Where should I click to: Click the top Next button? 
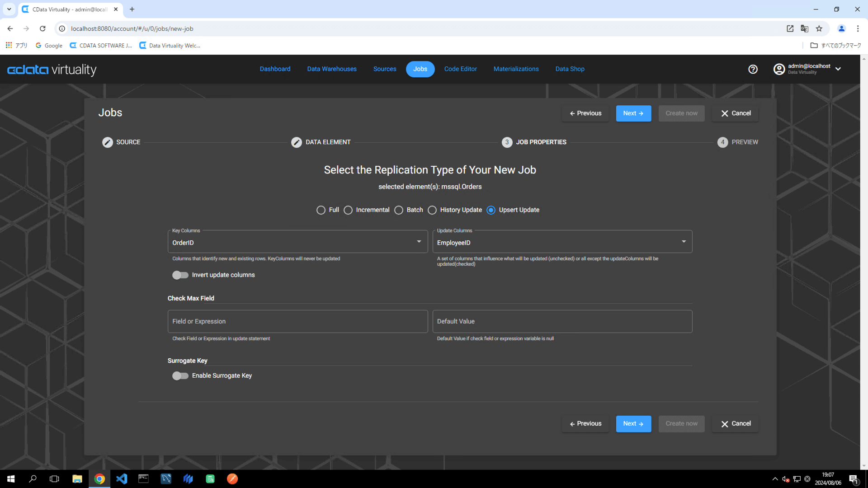pos(633,113)
